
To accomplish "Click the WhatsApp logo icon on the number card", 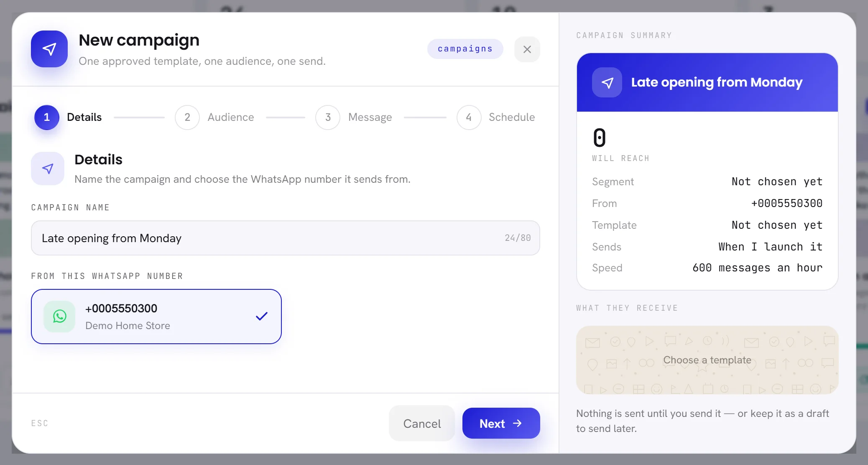I will 59,317.
